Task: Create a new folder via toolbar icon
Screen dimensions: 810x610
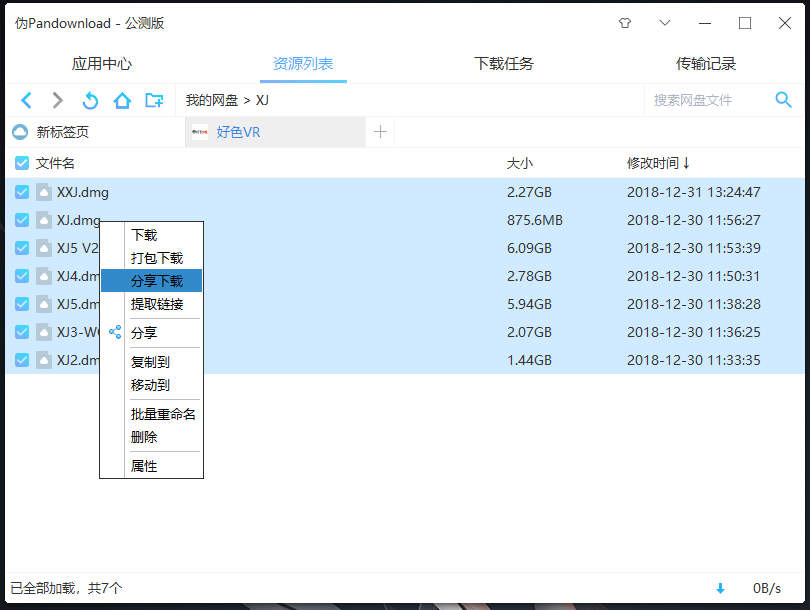Action: [154, 100]
